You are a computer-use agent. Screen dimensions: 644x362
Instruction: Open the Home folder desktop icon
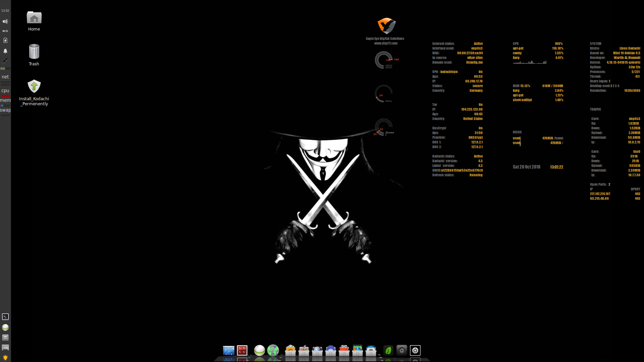[x=34, y=21]
